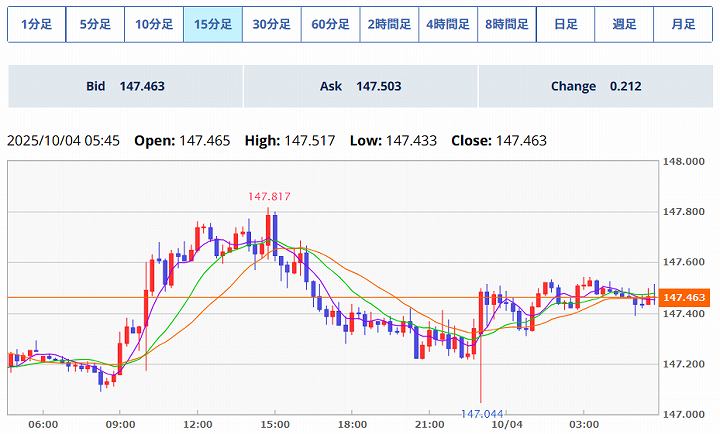Choose the 10分足 chart interval
Viewport: 720px width, 434px height.
(154, 24)
